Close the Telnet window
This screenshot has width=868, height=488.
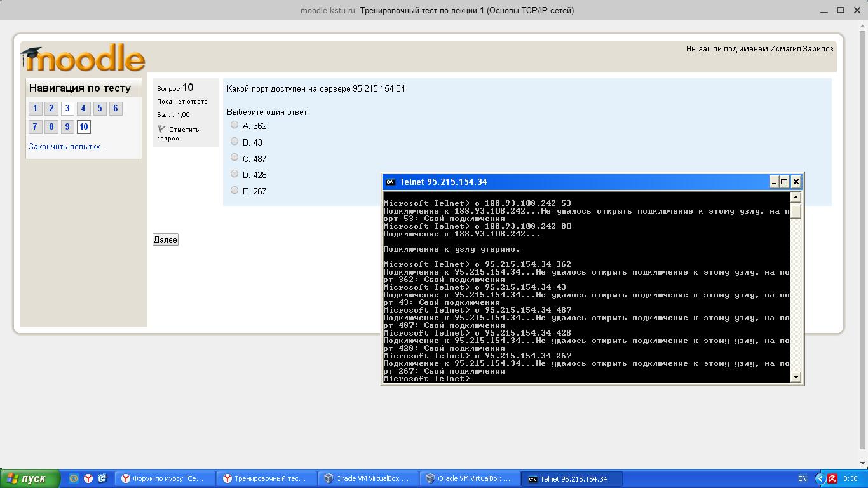[796, 182]
